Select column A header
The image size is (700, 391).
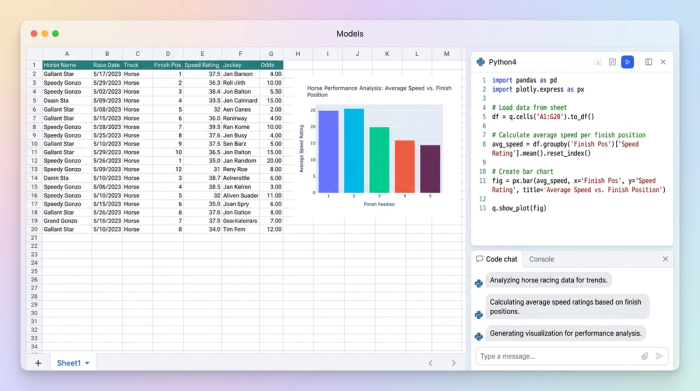click(x=67, y=54)
